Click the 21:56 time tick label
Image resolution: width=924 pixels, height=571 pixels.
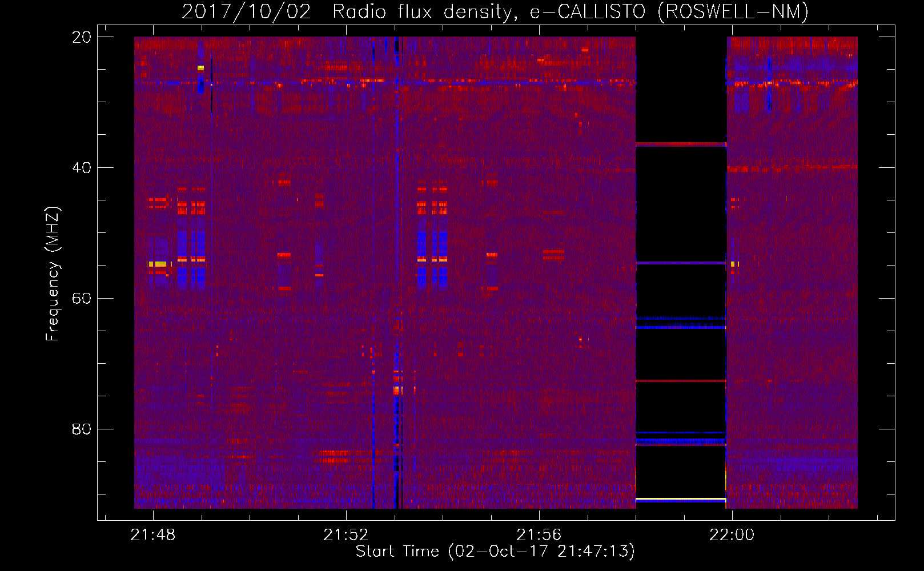point(539,534)
